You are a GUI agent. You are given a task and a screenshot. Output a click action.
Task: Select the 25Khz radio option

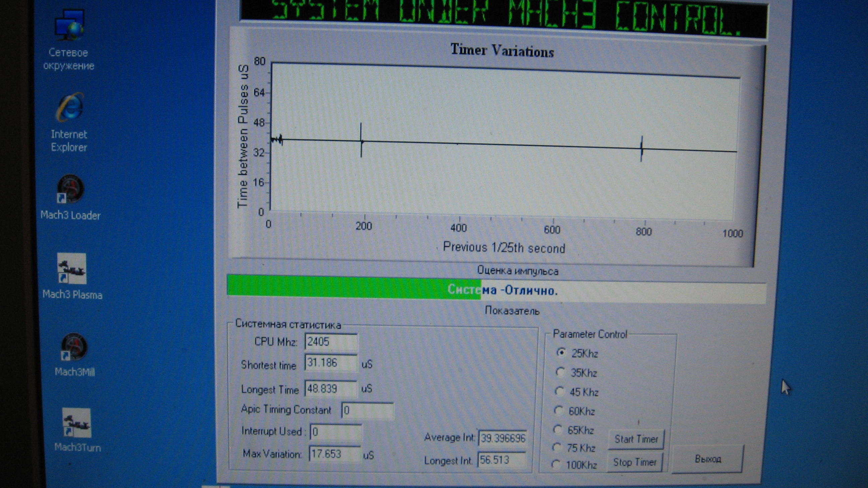click(561, 352)
